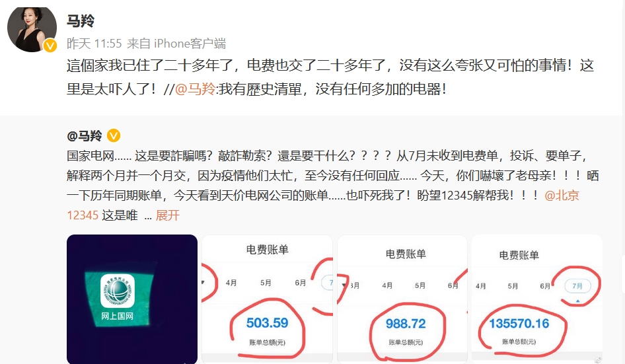Viewport: 625px width, 364px height.
Task: Click verified badge beside quoted @马羚 name
Action: point(114,135)
